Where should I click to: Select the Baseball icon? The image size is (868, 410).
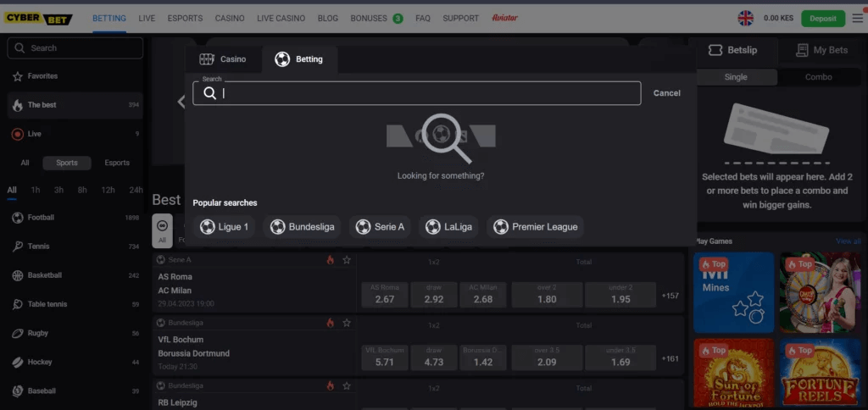click(18, 391)
